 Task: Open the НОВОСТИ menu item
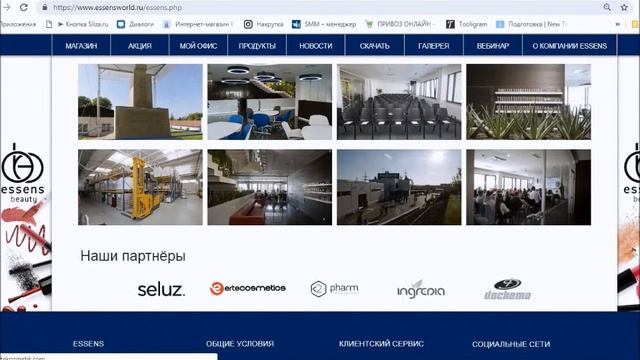(x=316, y=46)
